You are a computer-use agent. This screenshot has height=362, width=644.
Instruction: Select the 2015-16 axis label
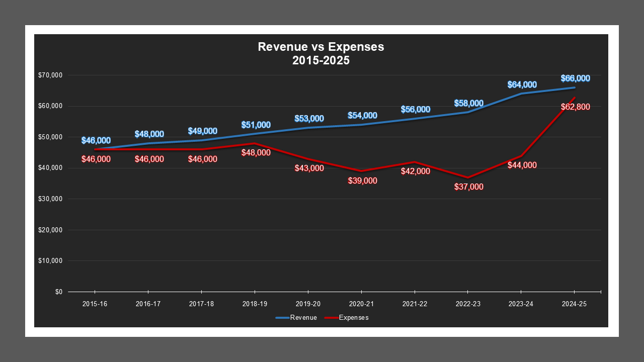point(95,304)
